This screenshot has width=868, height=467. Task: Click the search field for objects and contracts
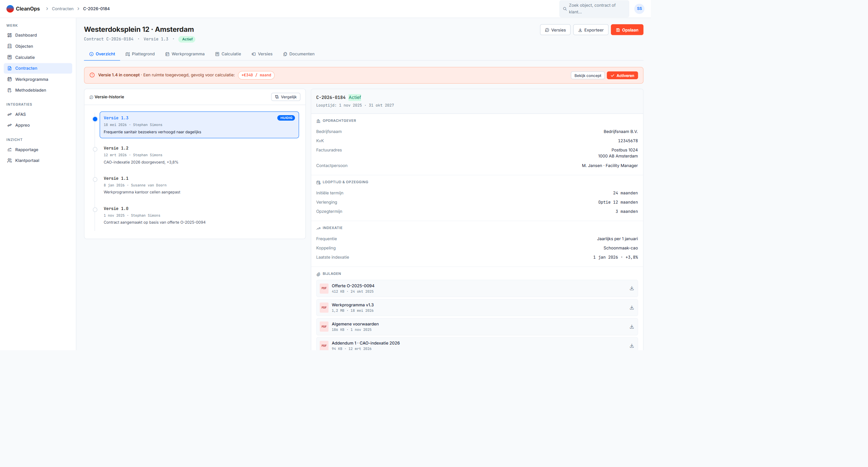[x=594, y=9]
